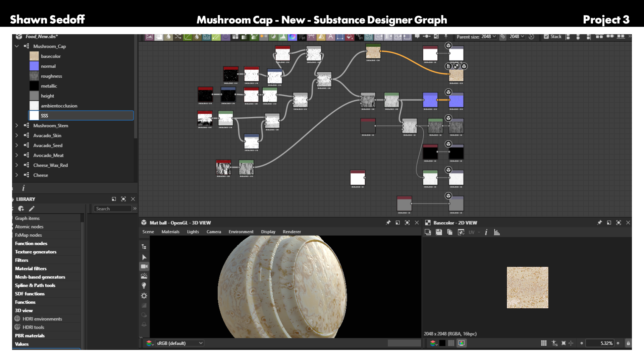Open the Scene menu in 3D view
Viewport: 644px width, 362px height.
click(x=148, y=232)
